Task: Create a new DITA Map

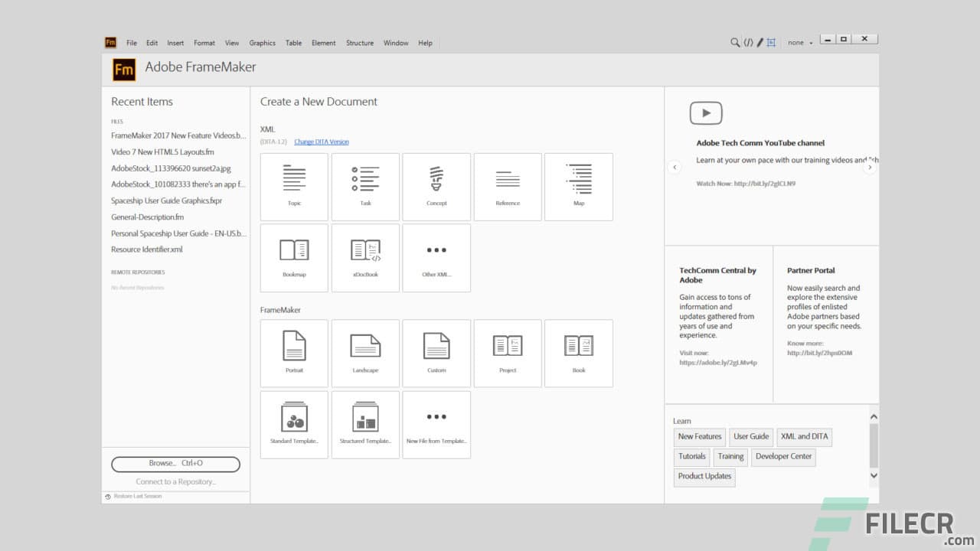Action: [579, 186]
